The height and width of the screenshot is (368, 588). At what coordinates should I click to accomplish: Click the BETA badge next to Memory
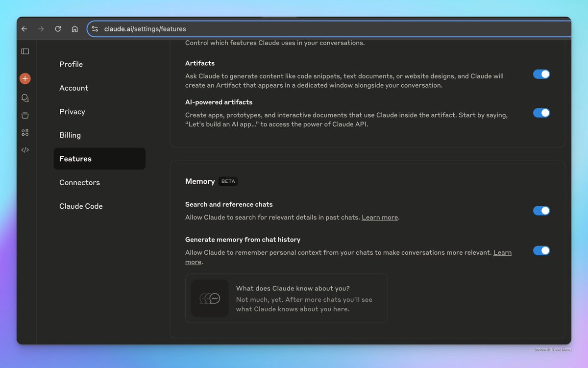click(228, 181)
